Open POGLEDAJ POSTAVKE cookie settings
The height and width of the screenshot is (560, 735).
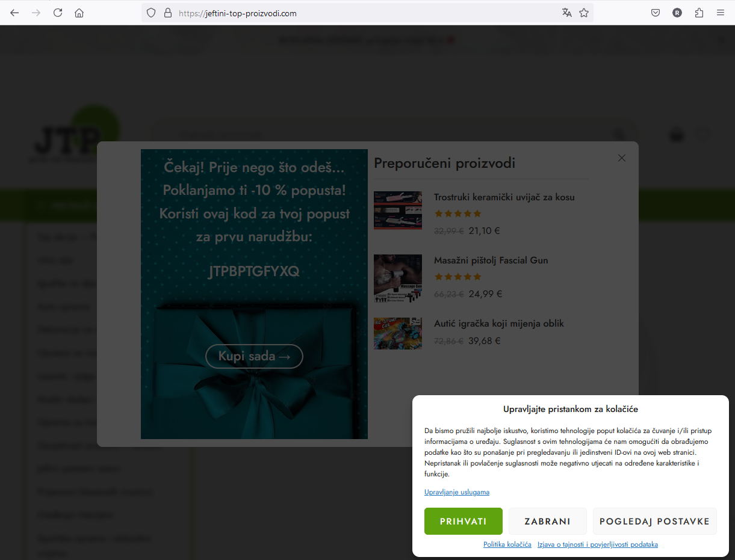655,522
